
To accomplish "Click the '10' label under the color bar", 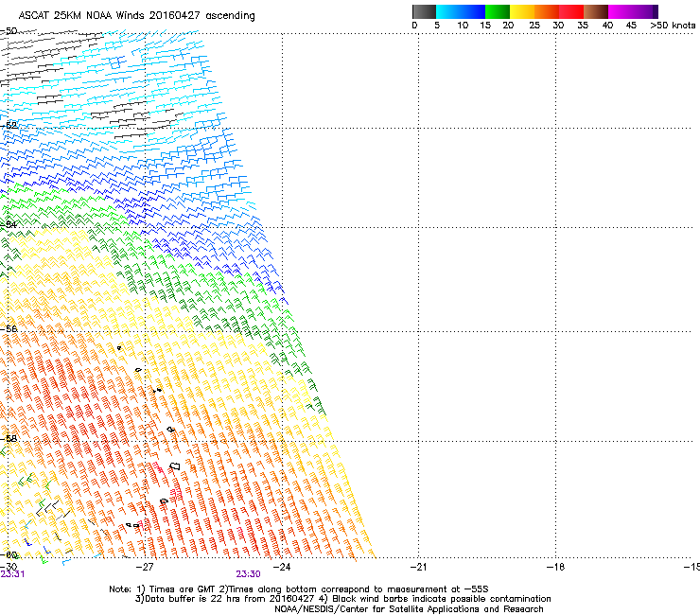I will (463, 26).
